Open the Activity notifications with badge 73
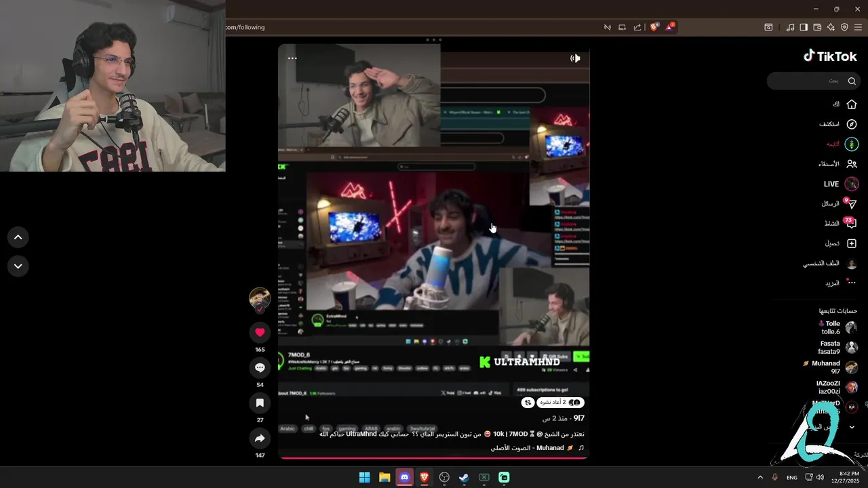Screen dimensions: 868x488 (840, 223)
